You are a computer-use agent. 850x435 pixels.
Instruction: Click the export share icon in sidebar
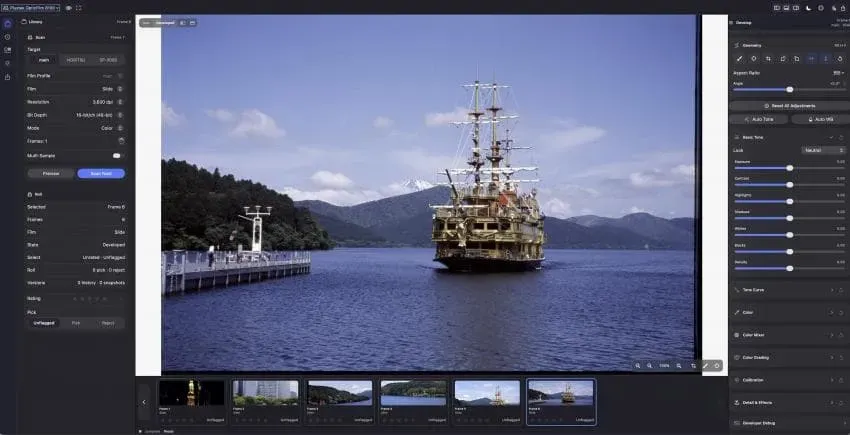pyautogui.click(x=8, y=76)
